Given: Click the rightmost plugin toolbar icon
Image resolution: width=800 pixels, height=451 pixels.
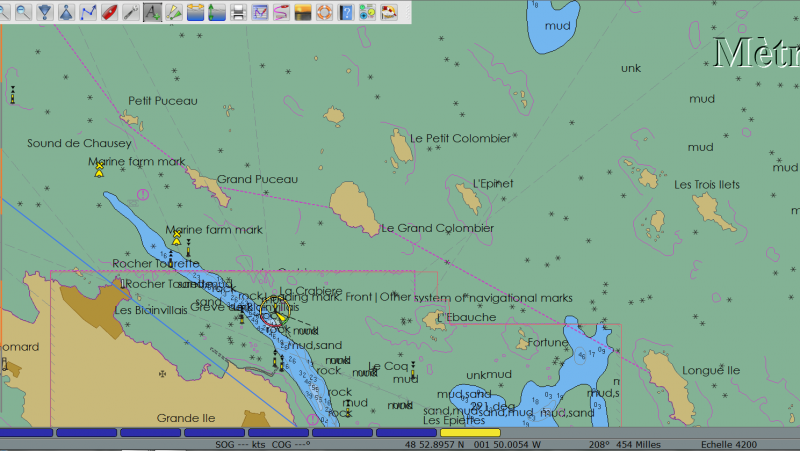Looking at the screenshot, I should tap(389, 13).
